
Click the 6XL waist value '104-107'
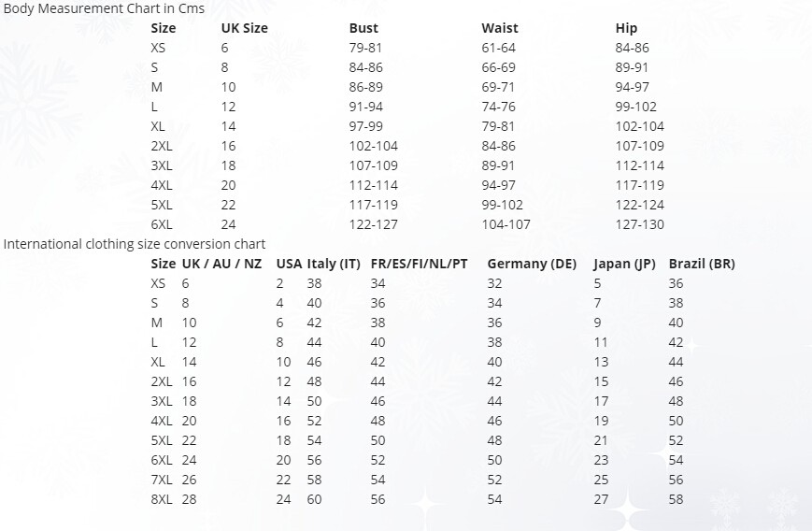pos(506,224)
